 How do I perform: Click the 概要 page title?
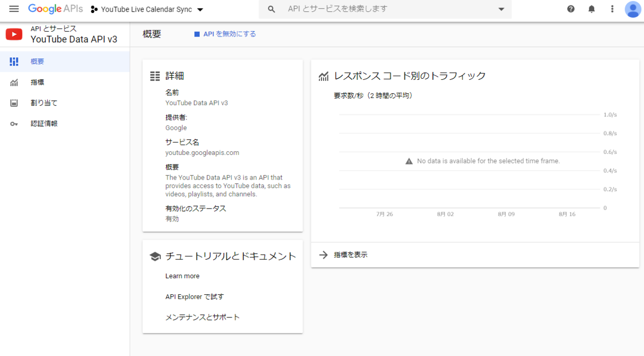point(152,34)
